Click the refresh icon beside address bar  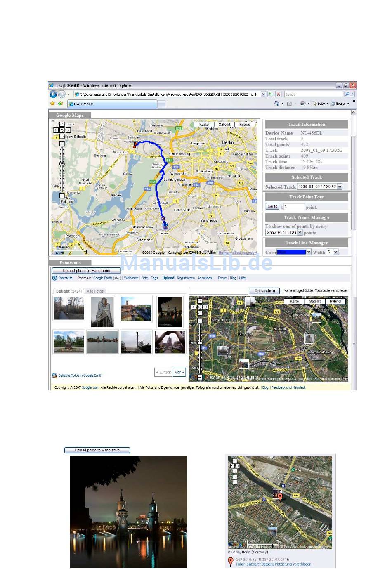click(271, 94)
